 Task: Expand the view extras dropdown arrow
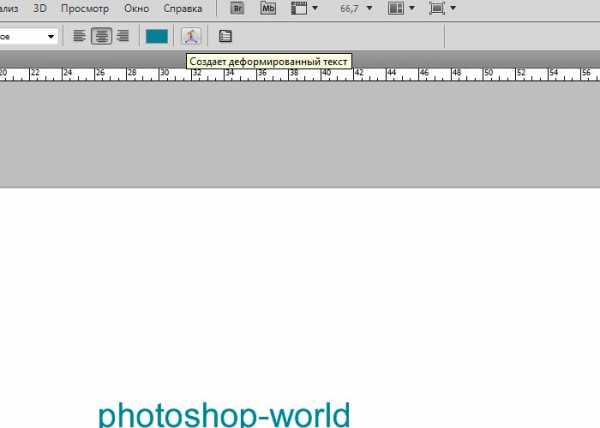coord(315,8)
